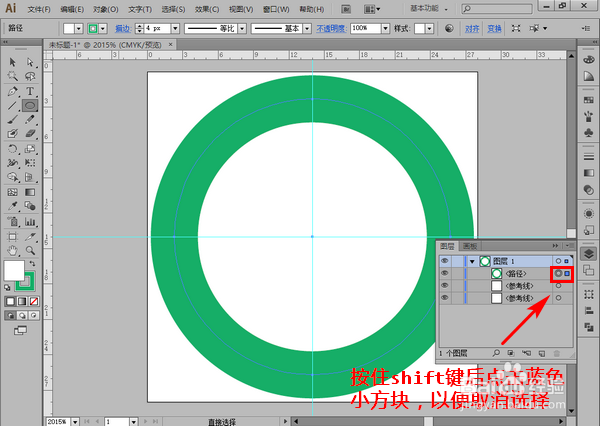Screen dimensions: 600x426
Task: Open fill color dropdown in control bar
Action: coord(78,28)
